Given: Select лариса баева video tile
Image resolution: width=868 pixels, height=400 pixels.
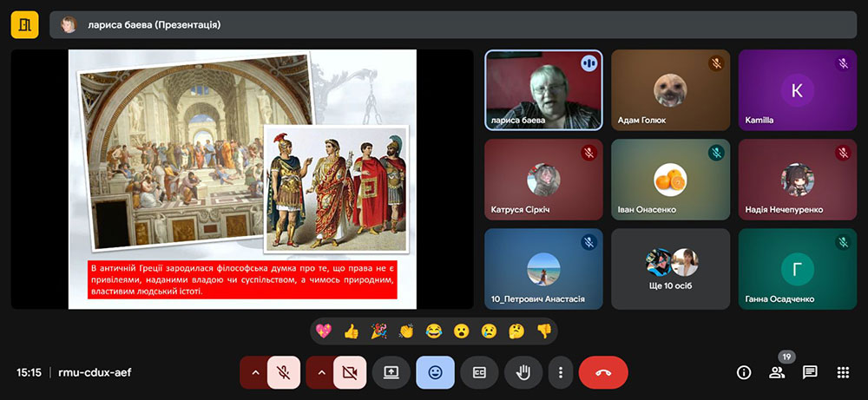Looking at the screenshot, I should point(543,89).
